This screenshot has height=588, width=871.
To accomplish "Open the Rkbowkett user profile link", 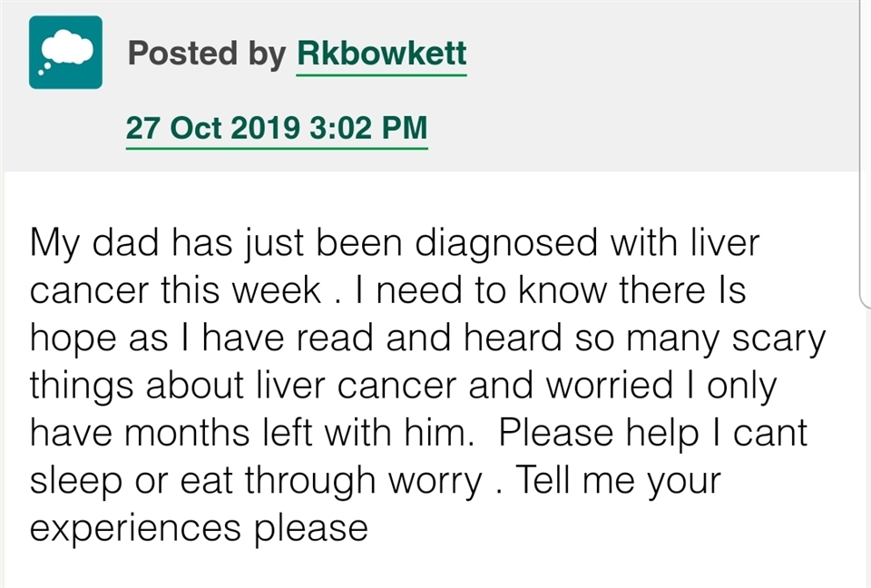I will [x=382, y=54].
